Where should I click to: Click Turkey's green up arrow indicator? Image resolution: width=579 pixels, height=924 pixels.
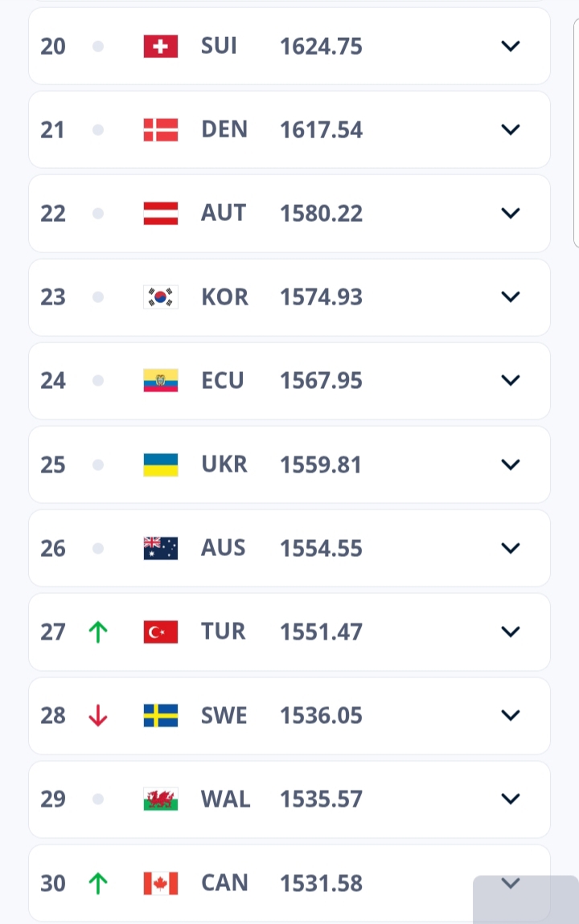(x=98, y=632)
